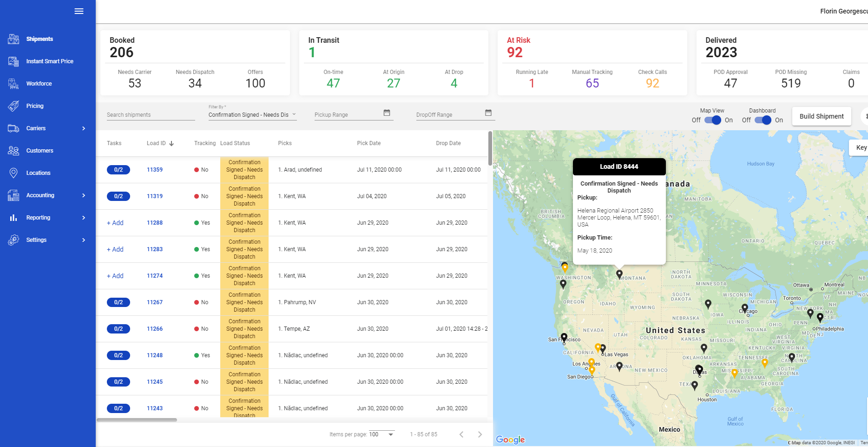
Task: Open load 11319 link
Action: click(155, 196)
